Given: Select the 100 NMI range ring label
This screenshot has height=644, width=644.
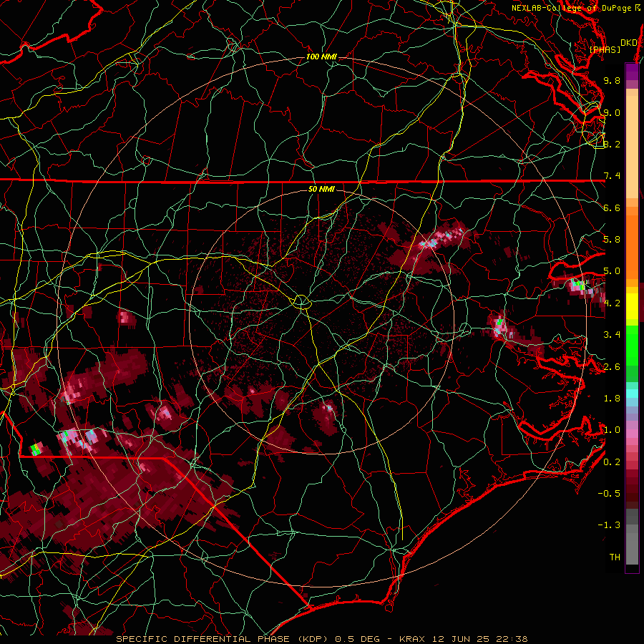Looking at the screenshot, I should click(321, 57).
